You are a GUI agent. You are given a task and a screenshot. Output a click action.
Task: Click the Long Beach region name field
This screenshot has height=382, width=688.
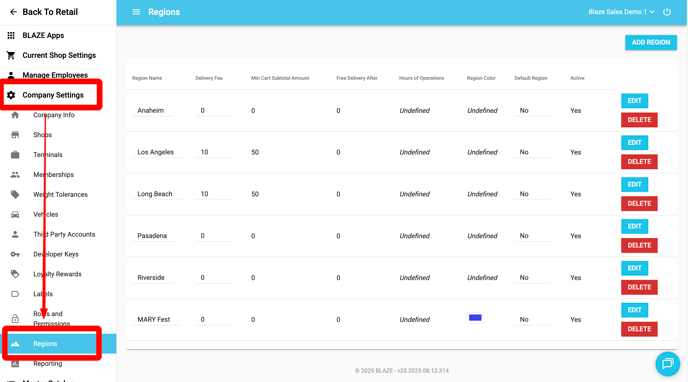coord(157,194)
